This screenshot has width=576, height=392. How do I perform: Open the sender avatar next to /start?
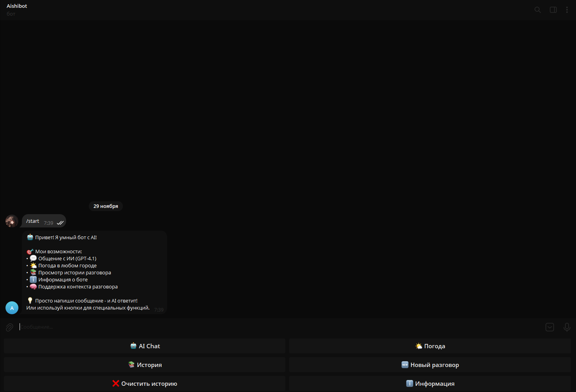(x=12, y=221)
